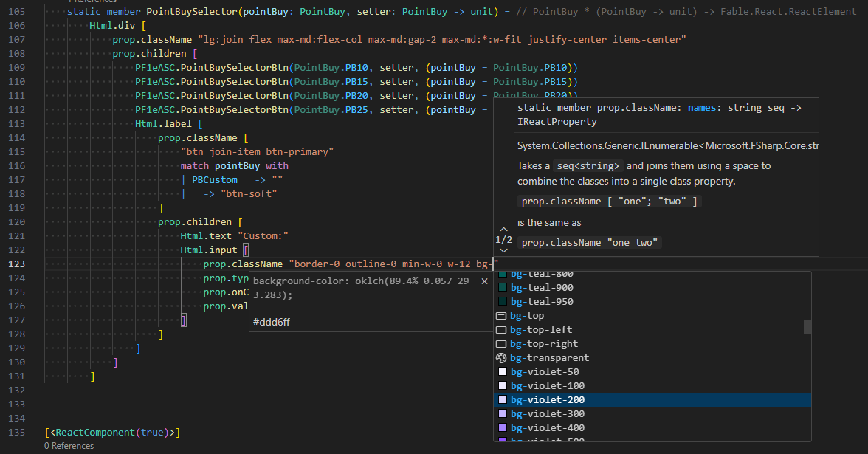868x454 pixels.
Task: Click the icon beside bg-top-right entry
Action: (503, 343)
